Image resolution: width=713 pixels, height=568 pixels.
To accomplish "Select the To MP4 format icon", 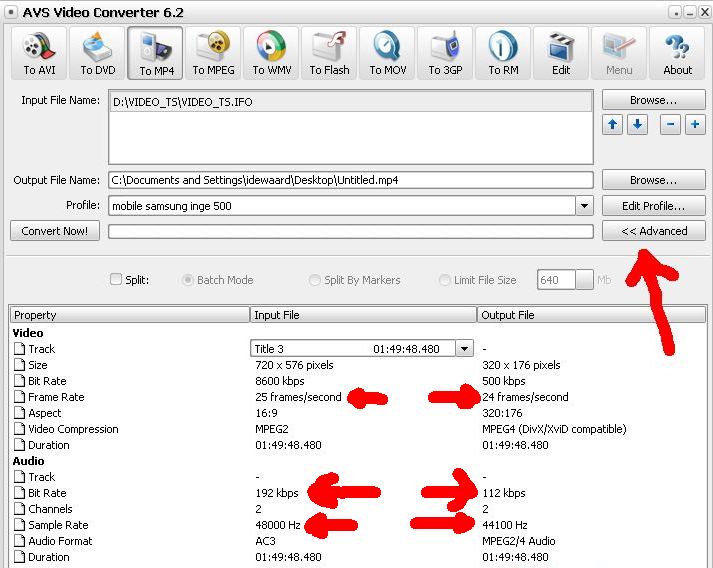I will pyautogui.click(x=156, y=53).
